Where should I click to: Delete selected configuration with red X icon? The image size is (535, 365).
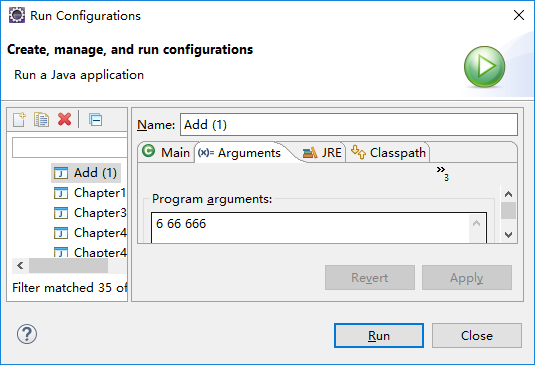click(x=64, y=119)
